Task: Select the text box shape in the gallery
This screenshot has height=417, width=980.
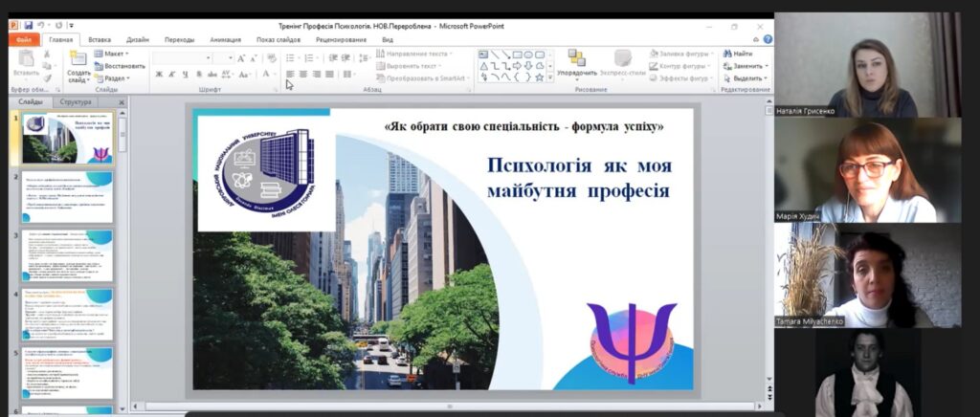Action: coord(483,55)
